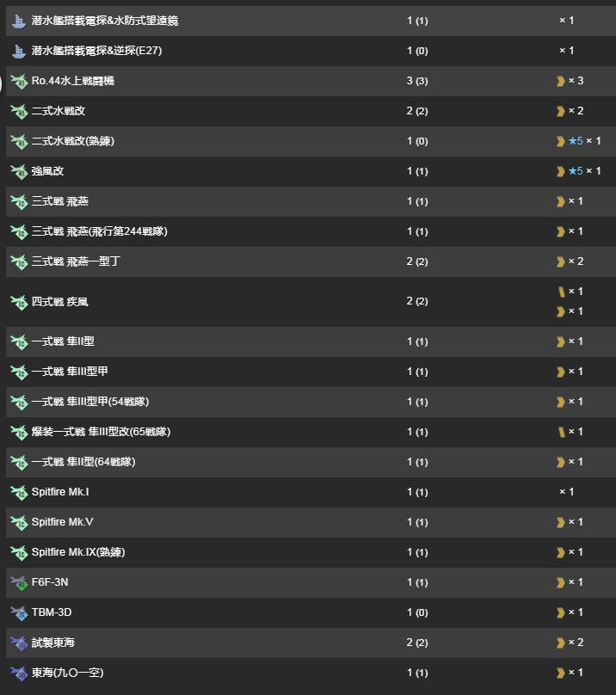Click the gold proficiency chevron on 二式水戦改 row

pyautogui.click(x=561, y=111)
